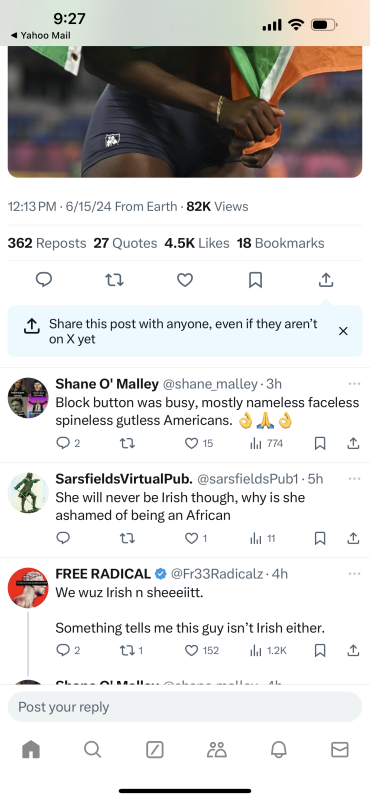Open more options on FREE RADICAL reply

click(x=354, y=573)
